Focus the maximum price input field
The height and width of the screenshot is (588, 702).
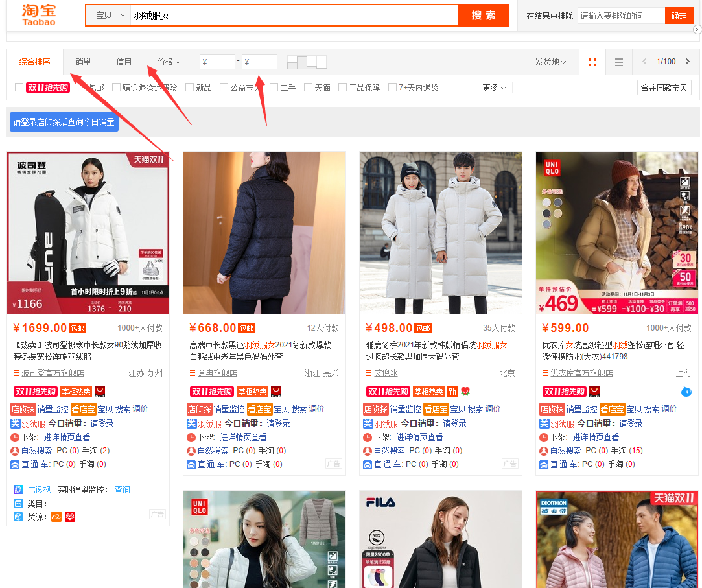259,62
